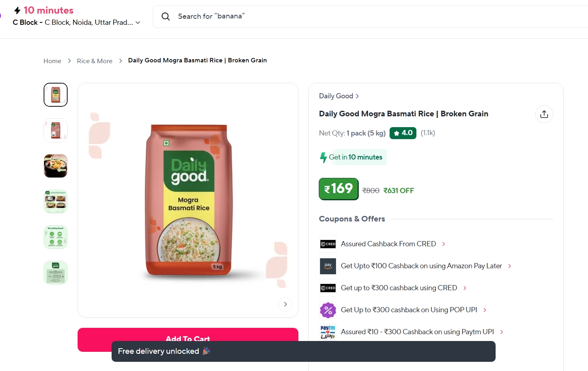
Task: View the cooked rice bowl thumbnail
Action: [56, 166]
